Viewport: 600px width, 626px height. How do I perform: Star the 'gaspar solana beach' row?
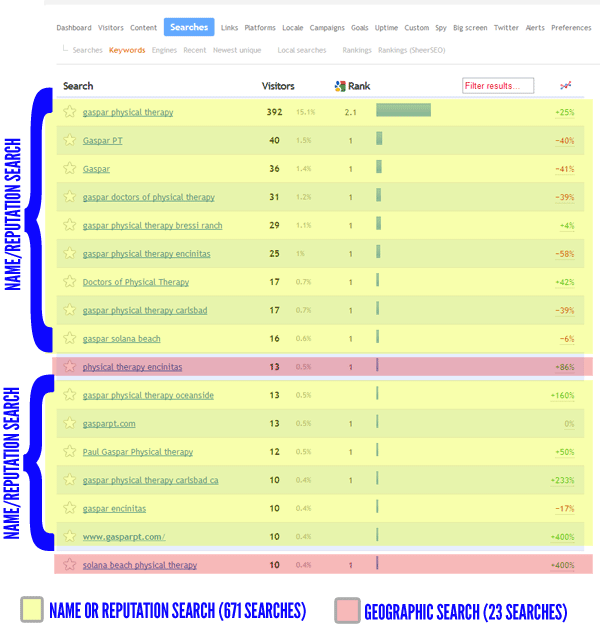[69, 338]
